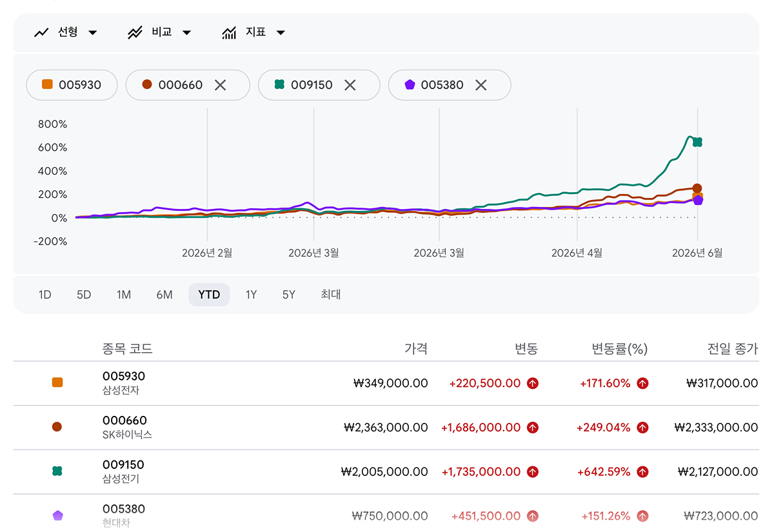The height and width of the screenshot is (532, 774).
Task: Click the brown circle icon in SK하이닉스 row
Action: (x=57, y=426)
